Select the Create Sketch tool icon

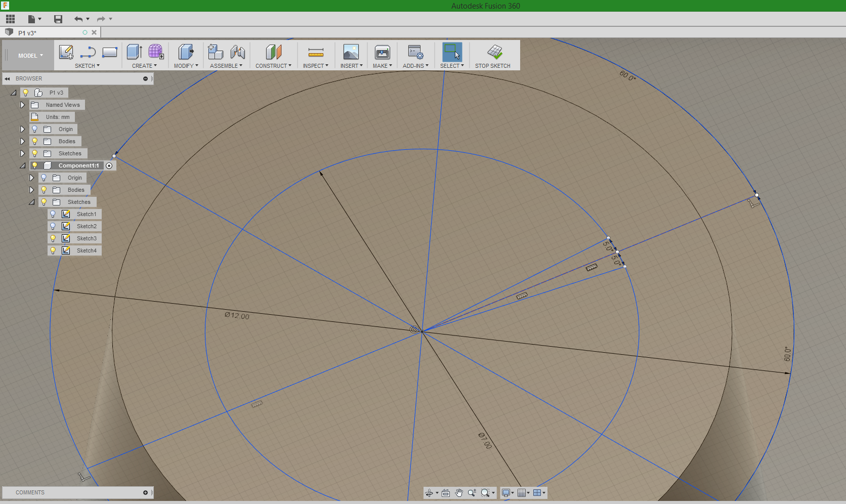tap(66, 52)
